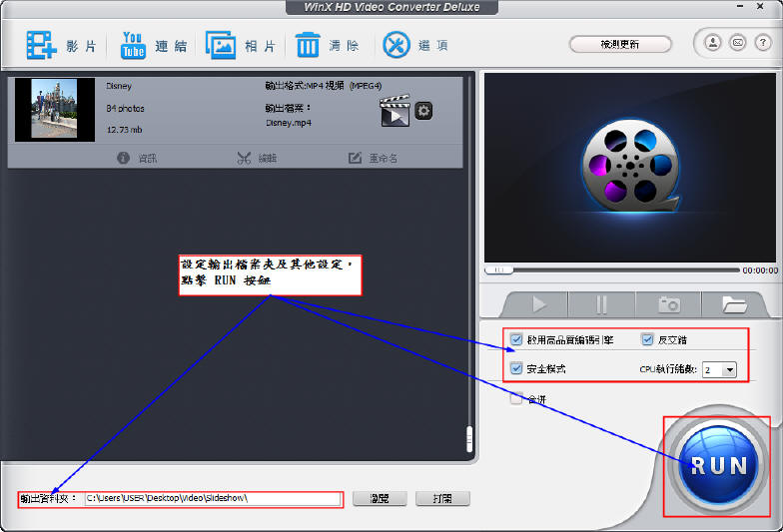The image size is (783, 532).
Task: Open output settings gear for Disney.mp4
Action: 423,111
